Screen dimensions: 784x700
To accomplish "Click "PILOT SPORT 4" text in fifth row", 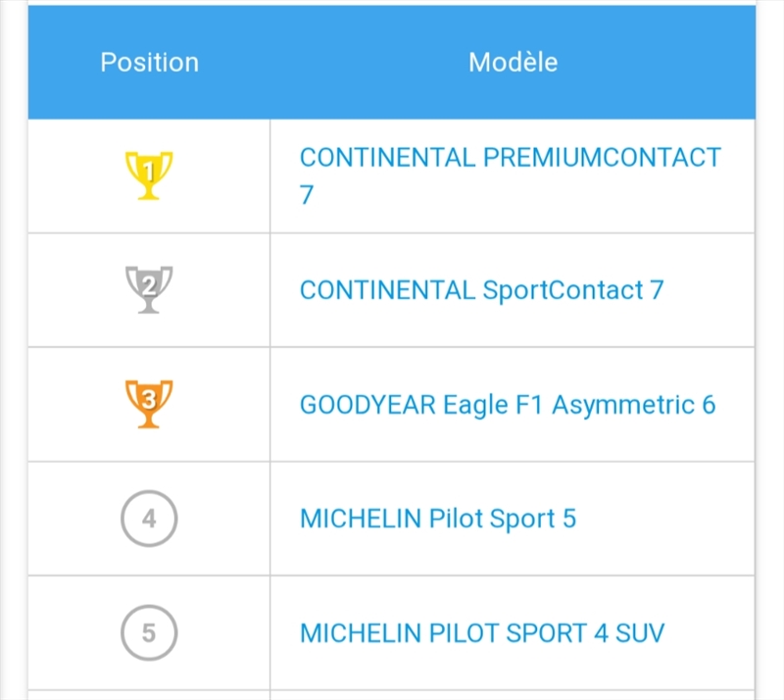I will pos(519,633).
